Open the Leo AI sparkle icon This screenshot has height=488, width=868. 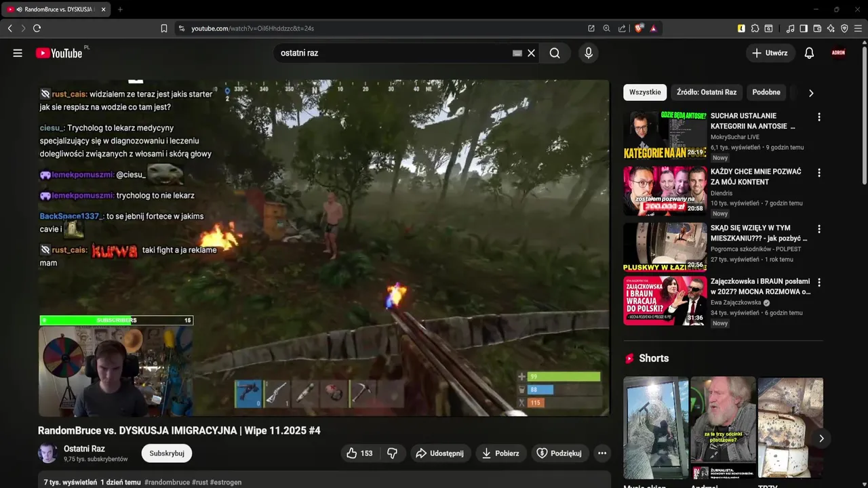coord(831,28)
